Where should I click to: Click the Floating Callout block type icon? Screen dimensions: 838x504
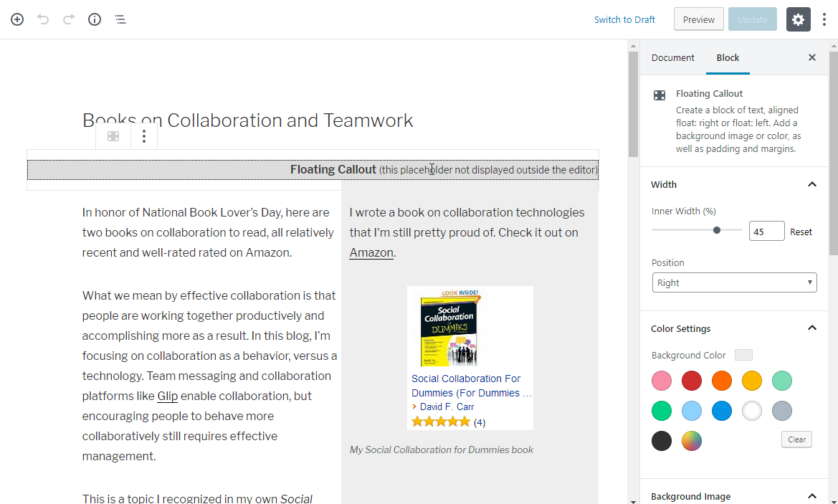click(113, 136)
